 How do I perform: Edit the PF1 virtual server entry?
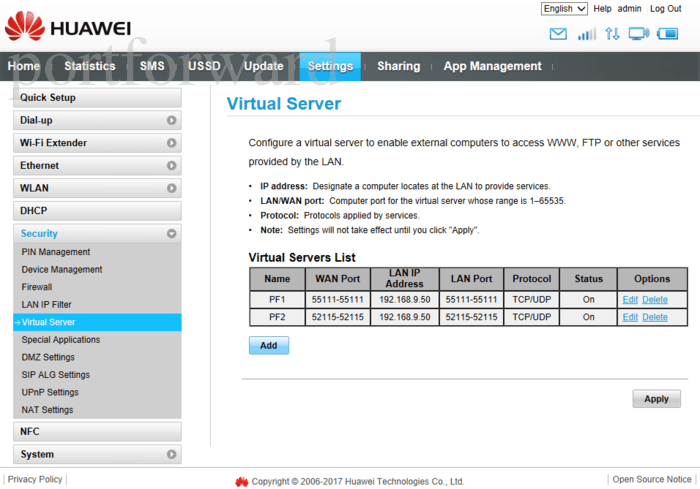[x=630, y=300]
